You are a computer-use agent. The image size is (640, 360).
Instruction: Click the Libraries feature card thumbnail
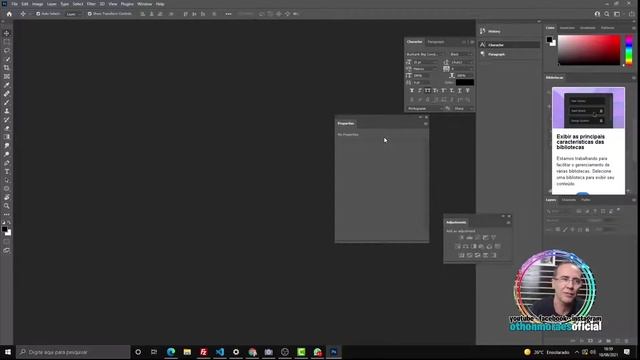click(x=588, y=108)
